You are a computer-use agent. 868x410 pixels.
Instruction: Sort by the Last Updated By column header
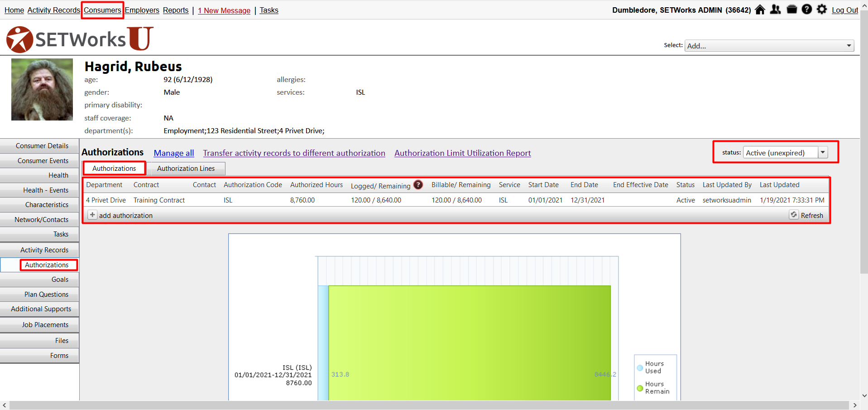coord(727,185)
